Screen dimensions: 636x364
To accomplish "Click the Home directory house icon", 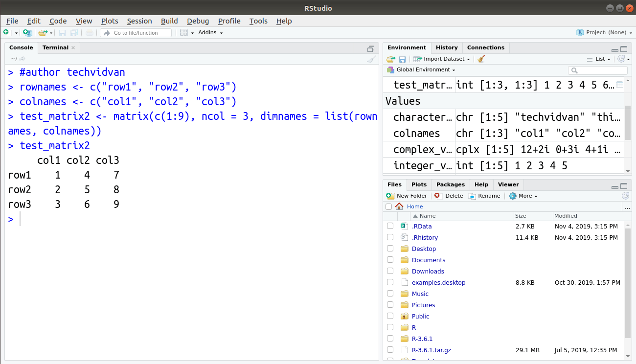I will [399, 206].
